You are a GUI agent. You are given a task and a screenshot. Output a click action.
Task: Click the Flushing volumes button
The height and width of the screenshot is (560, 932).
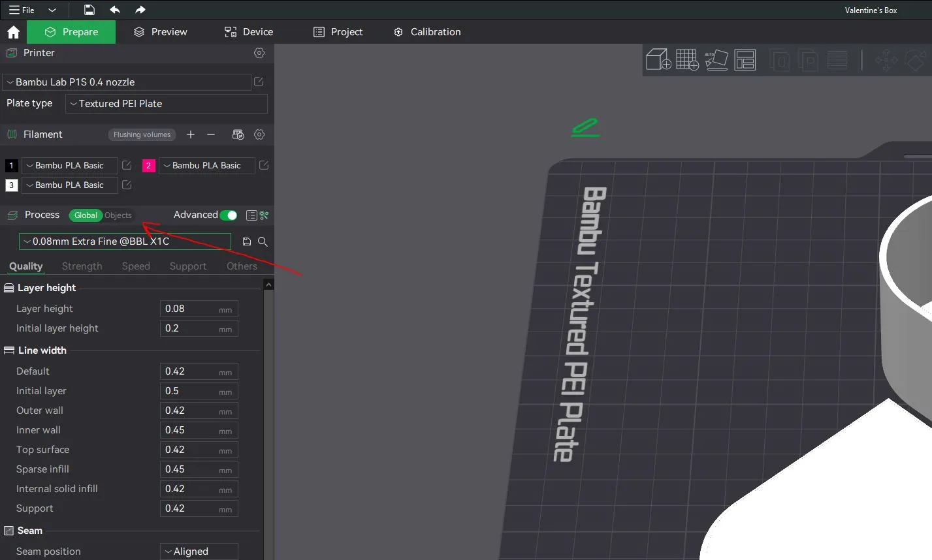point(142,134)
